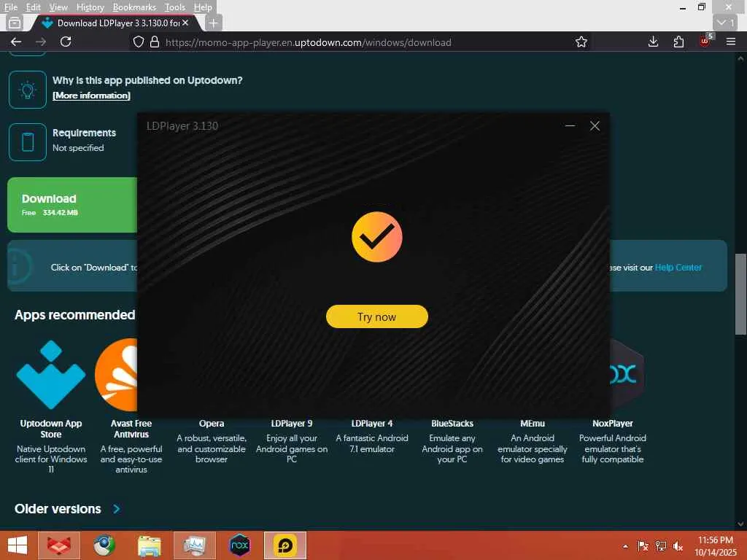Close the LDPlayer 3.130 installer dialog

pos(595,125)
